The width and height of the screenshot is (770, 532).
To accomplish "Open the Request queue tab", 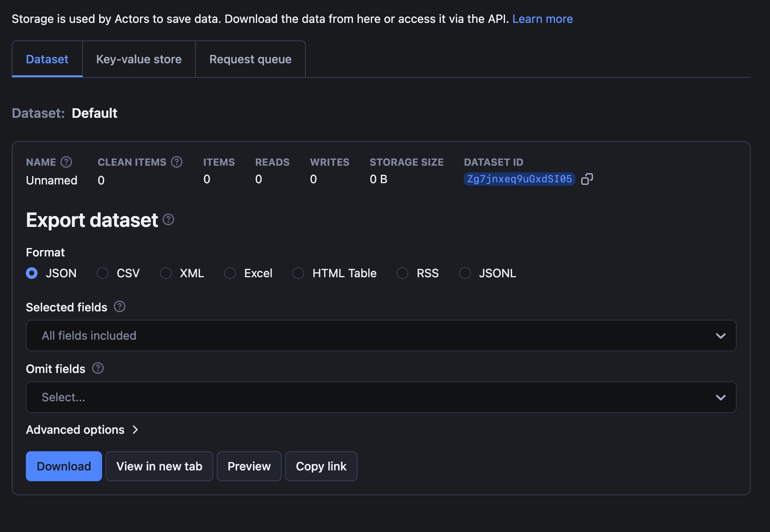I will pos(250,59).
